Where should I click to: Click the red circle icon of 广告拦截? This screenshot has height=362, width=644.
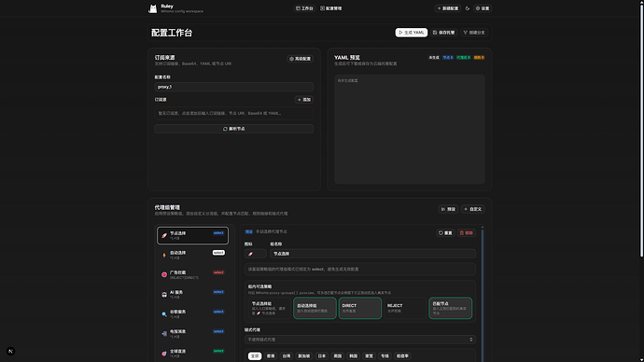[164, 274]
